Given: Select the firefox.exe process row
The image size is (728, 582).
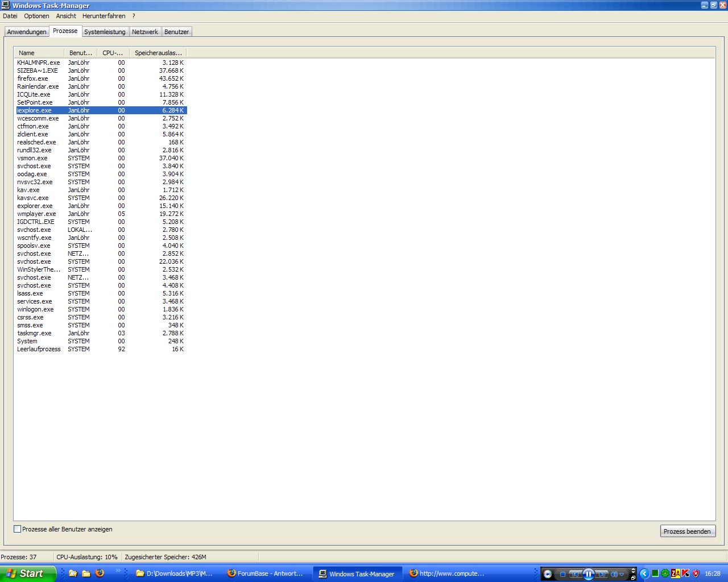Looking at the screenshot, I should [101, 78].
